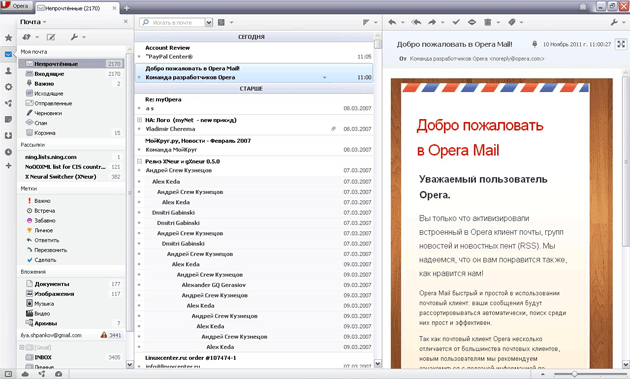Open Черновики drafts folder

pyautogui.click(x=71, y=113)
